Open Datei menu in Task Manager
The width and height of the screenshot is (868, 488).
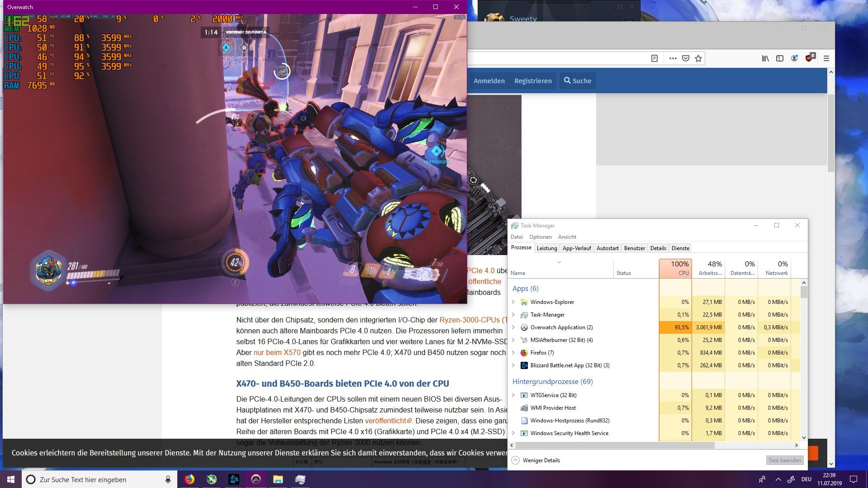point(517,237)
